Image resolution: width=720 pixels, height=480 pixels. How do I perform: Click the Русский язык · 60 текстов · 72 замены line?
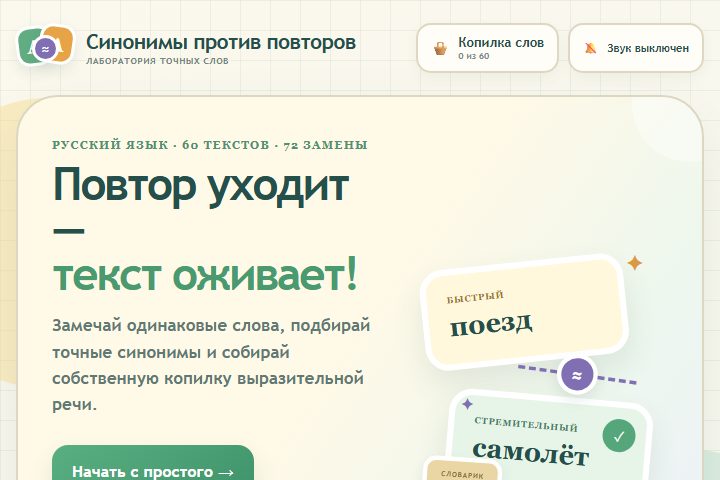(210, 145)
